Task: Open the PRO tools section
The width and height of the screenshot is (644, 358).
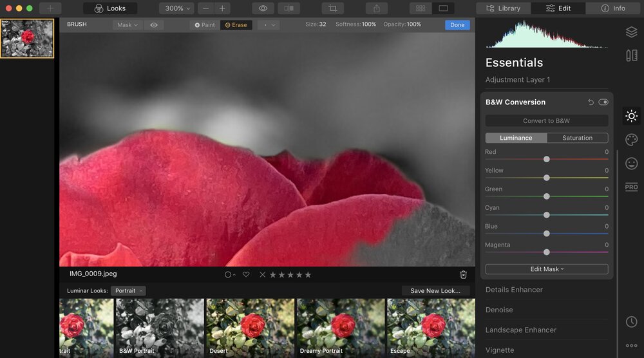Action: point(631,187)
